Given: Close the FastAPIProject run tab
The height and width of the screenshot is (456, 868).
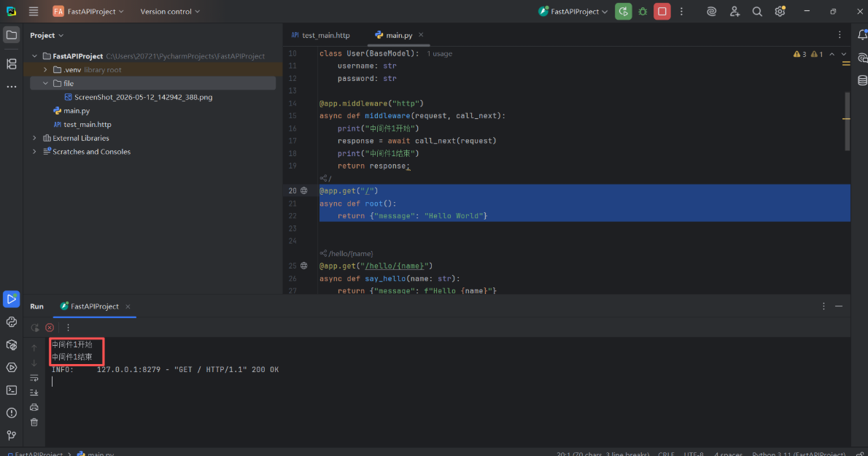Looking at the screenshot, I should [128, 306].
